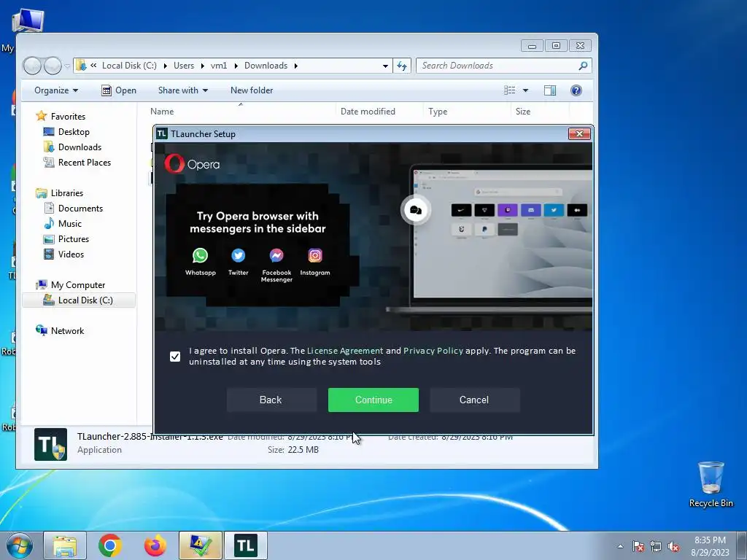This screenshot has width=747, height=560.
Task: Click the search magnifier icon
Action: coord(583,66)
